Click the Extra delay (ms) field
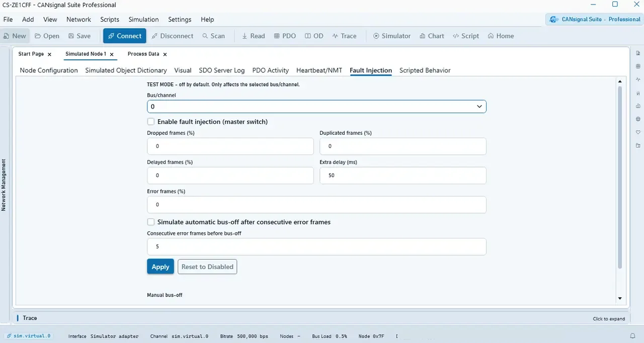The image size is (644, 343). click(x=403, y=176)
